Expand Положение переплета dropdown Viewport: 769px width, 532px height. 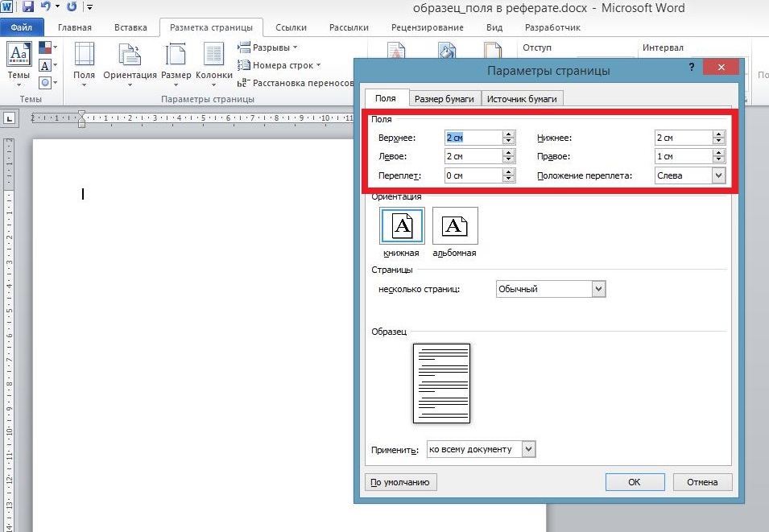[717, 175]
